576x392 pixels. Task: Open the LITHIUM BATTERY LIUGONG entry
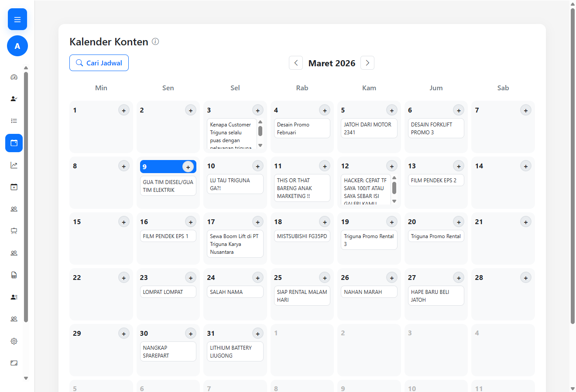tap(235, 351)
